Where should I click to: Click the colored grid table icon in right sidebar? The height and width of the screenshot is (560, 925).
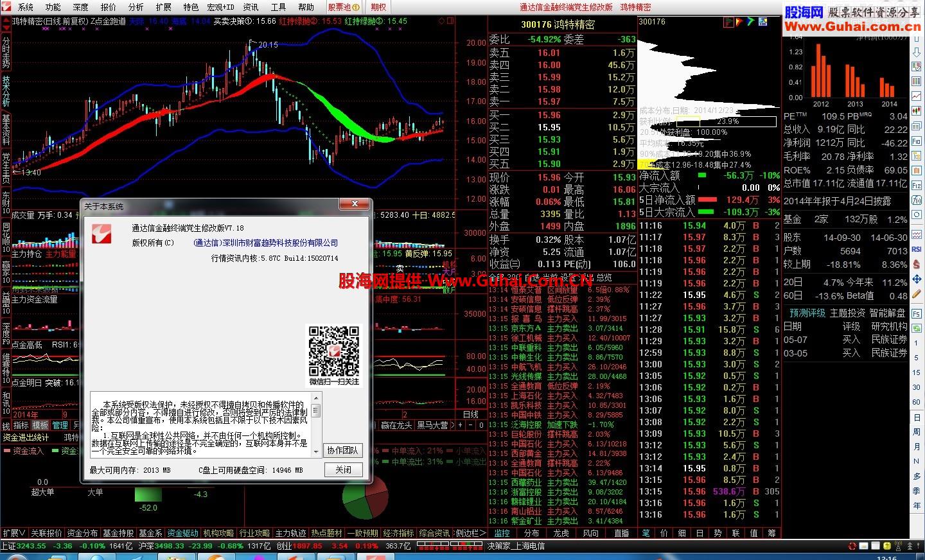tap(917, 81)
